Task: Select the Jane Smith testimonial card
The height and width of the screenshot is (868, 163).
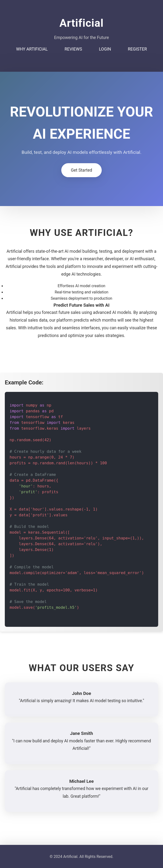Action: [81, 743]
